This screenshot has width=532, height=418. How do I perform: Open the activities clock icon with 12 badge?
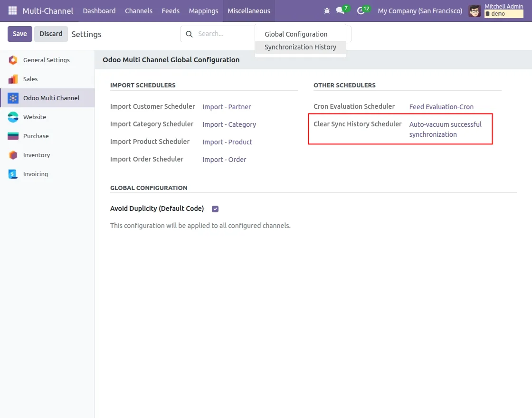361,10
